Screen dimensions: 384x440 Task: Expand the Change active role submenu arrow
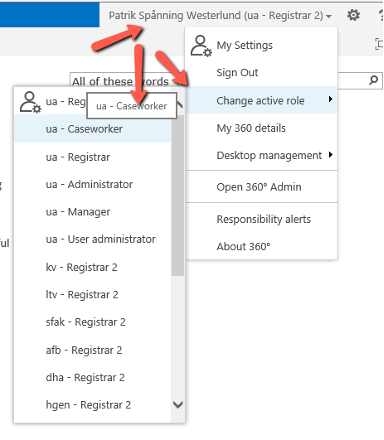click(x=330, y=99)
